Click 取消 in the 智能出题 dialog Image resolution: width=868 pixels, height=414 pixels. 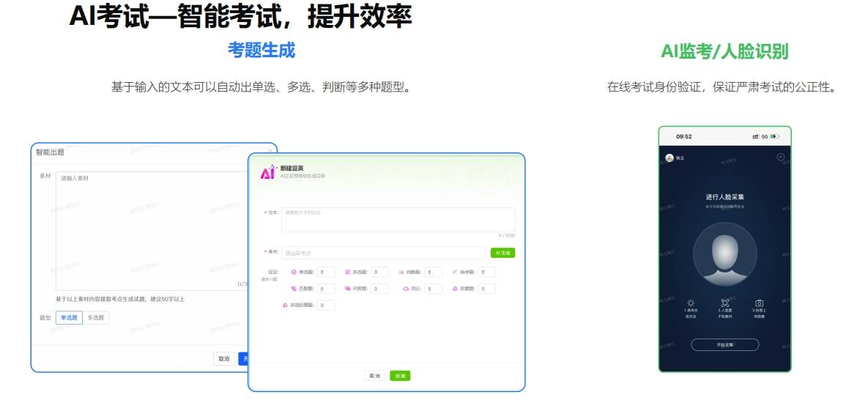point(223,358)
